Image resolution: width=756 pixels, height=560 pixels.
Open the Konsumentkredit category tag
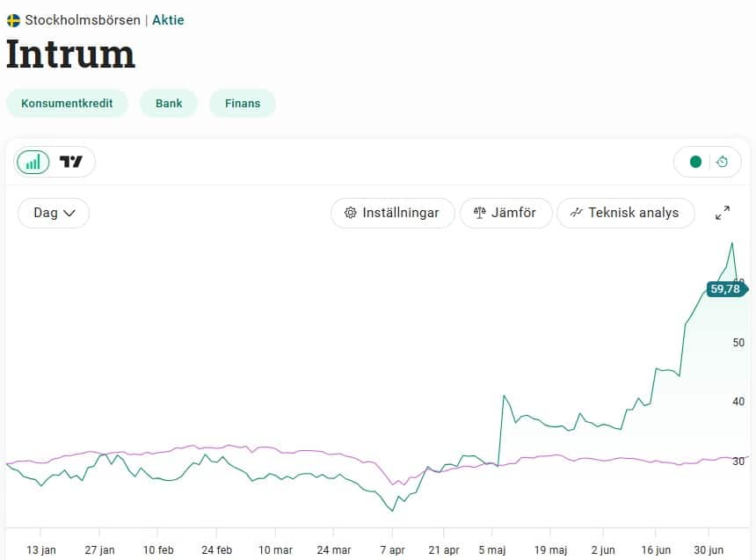(x=67, y=103)
